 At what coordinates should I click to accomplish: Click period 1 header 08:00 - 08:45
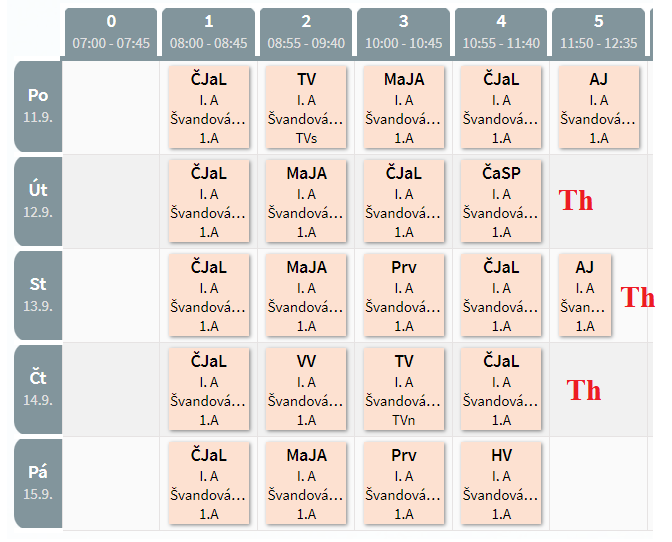click(208, 32)
